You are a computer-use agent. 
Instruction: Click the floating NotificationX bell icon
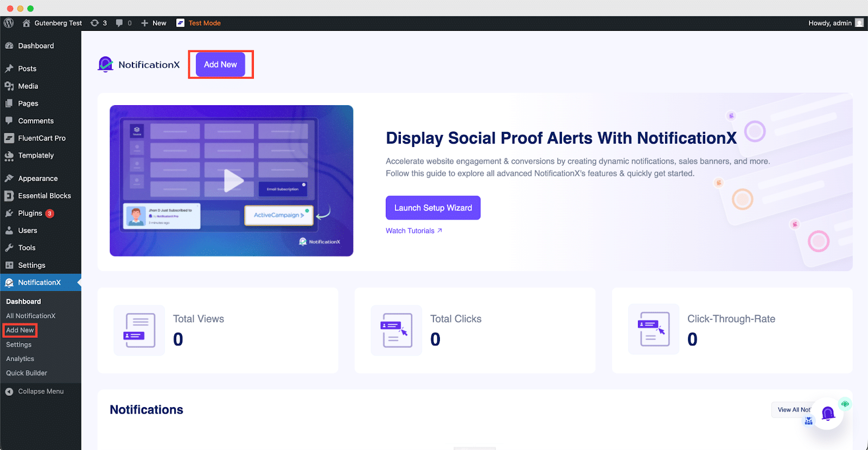point(827,414)
